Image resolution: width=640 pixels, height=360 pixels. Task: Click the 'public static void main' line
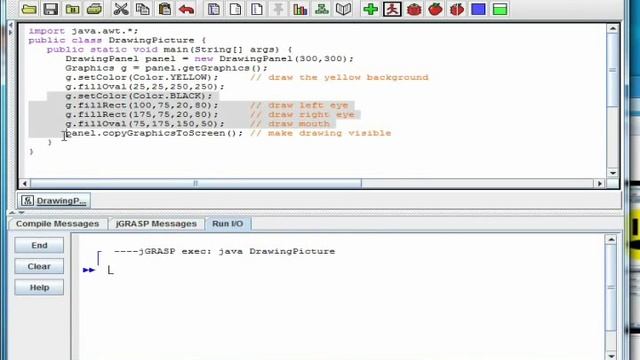coord(169,50)
